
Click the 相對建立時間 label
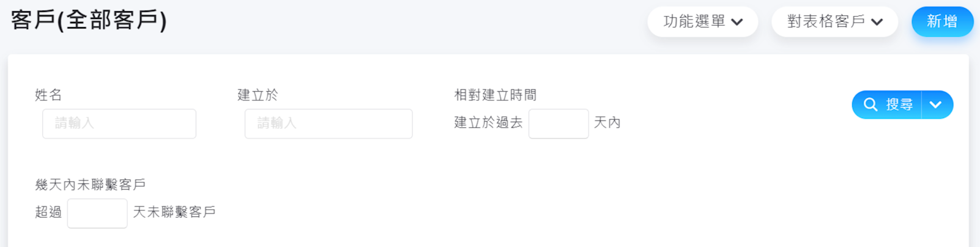tap(496, 95)
